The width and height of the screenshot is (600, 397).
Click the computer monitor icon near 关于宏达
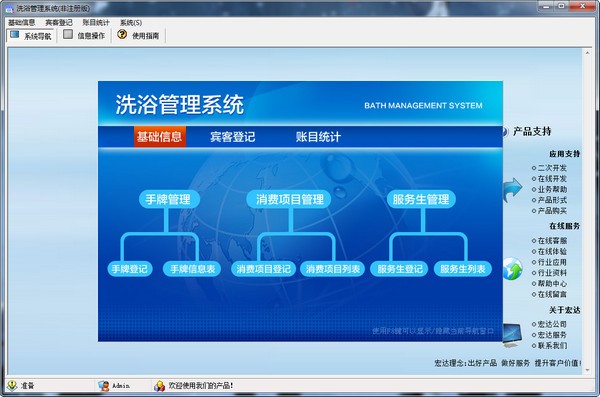coord(512,336)
